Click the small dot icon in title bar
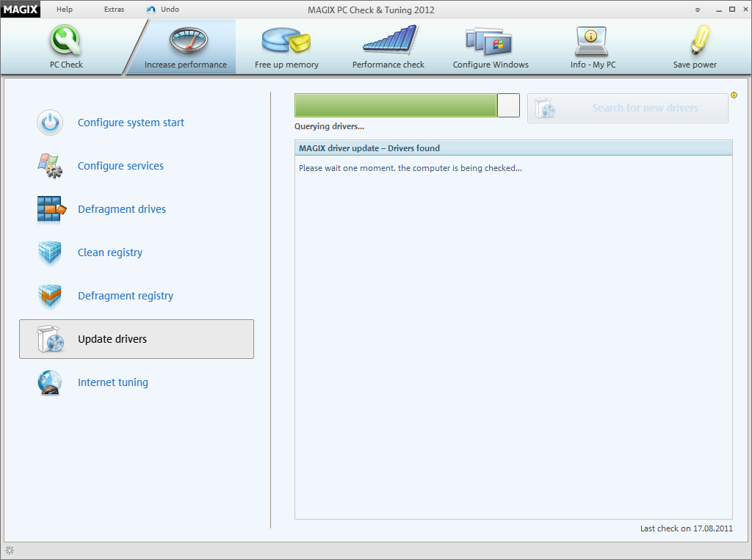 [698, 10]
